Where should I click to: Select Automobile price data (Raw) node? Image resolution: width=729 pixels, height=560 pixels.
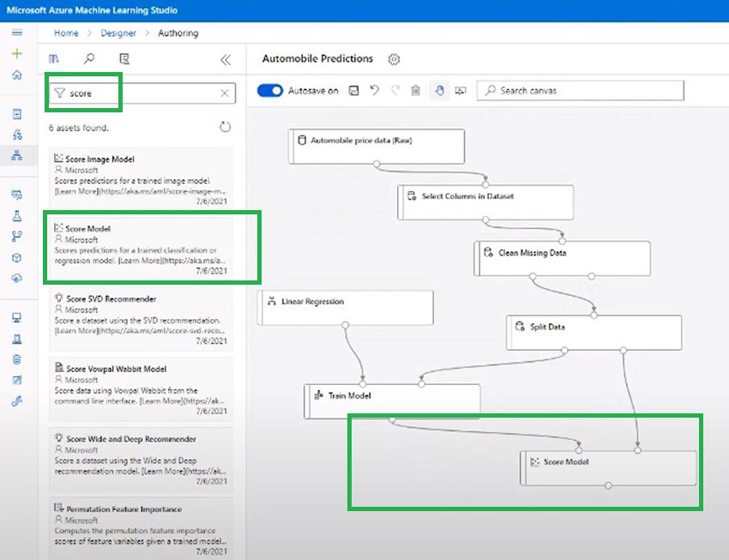coord(377,147)
